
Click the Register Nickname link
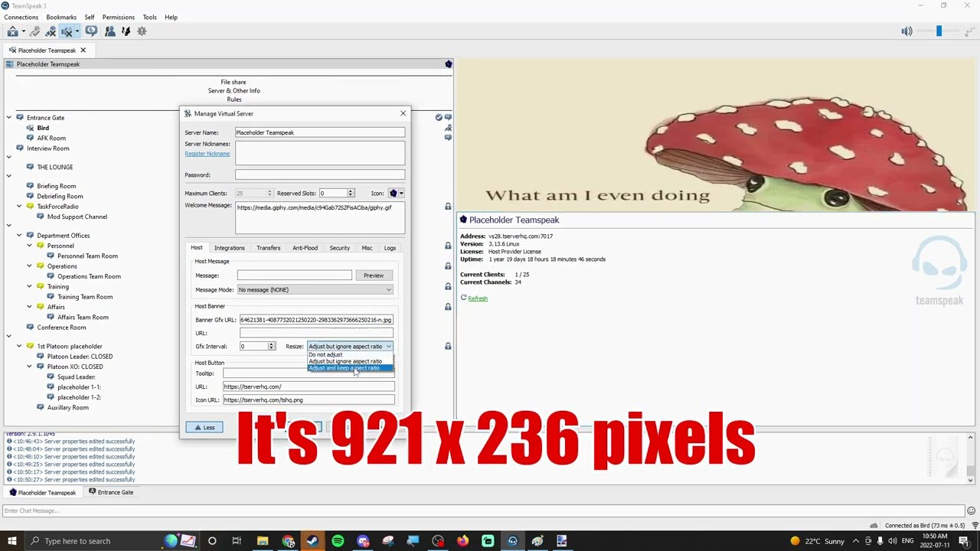coord(207,154)
